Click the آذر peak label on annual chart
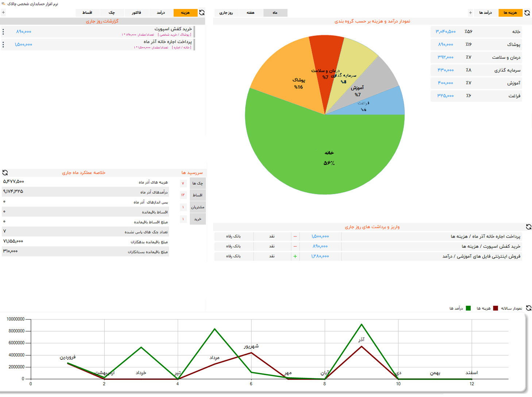 pyautogui.click(x=361, y=340)
